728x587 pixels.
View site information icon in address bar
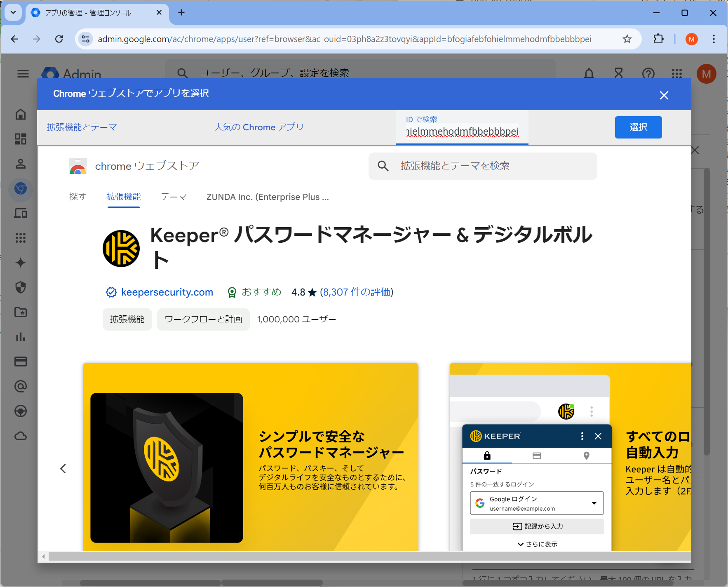pos(85,39)
